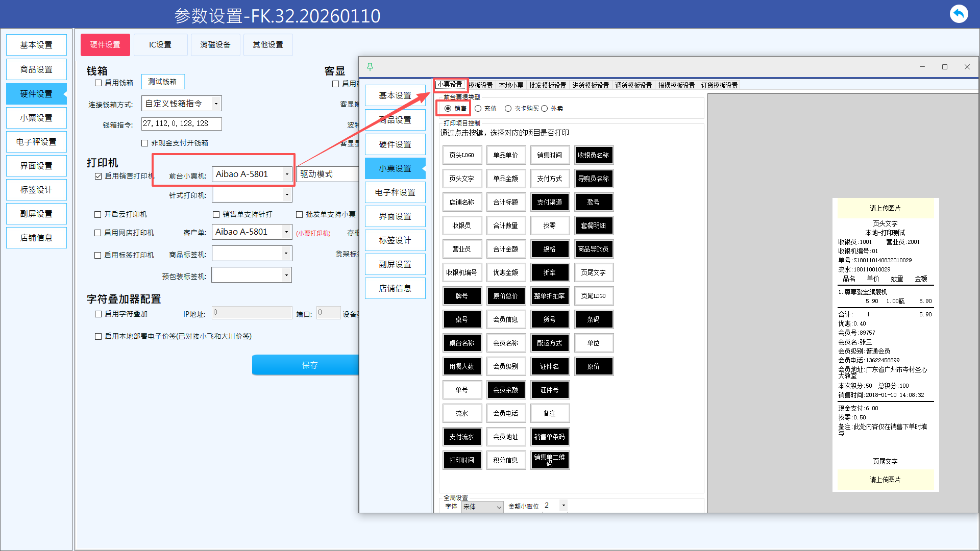Toggle the 收银员名称 print item button
The height and width of the screenshot is (551, 980).
point(593,155)
